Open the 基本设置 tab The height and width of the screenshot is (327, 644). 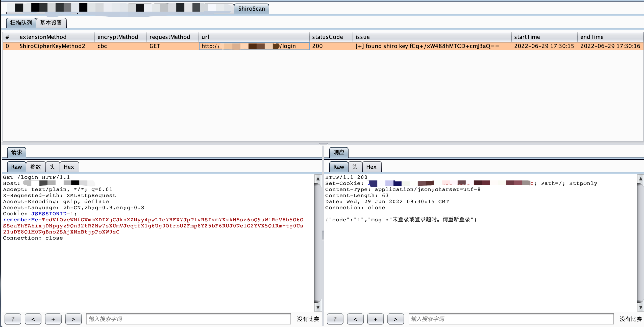51,23
